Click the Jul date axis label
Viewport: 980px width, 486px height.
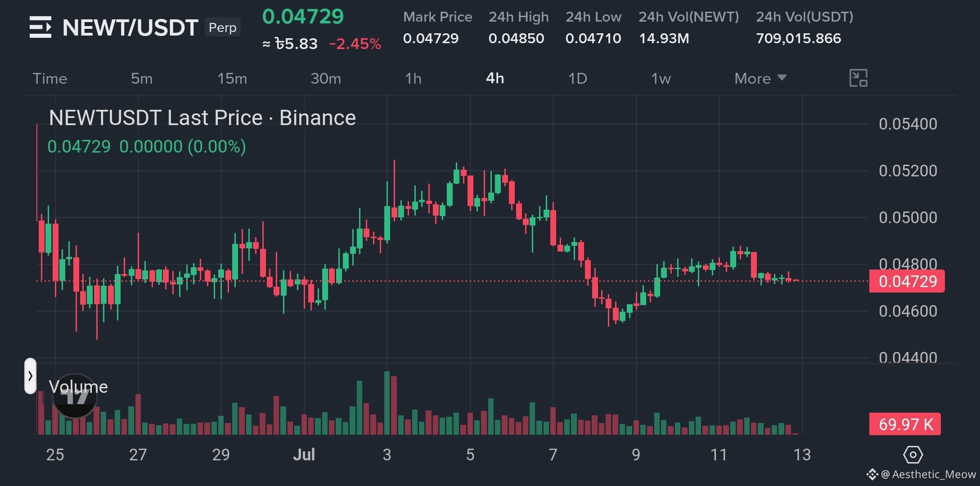304,455
